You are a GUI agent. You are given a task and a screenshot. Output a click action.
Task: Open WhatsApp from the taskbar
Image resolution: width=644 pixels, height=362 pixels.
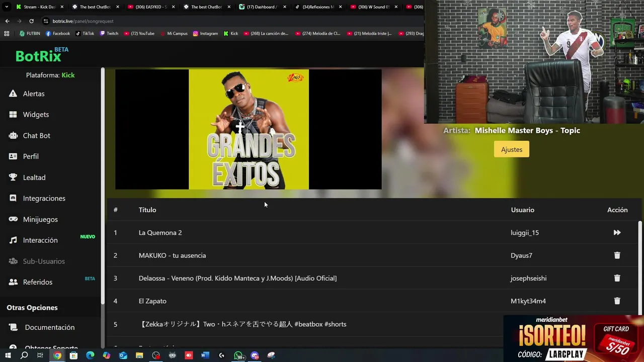point(239,355)
